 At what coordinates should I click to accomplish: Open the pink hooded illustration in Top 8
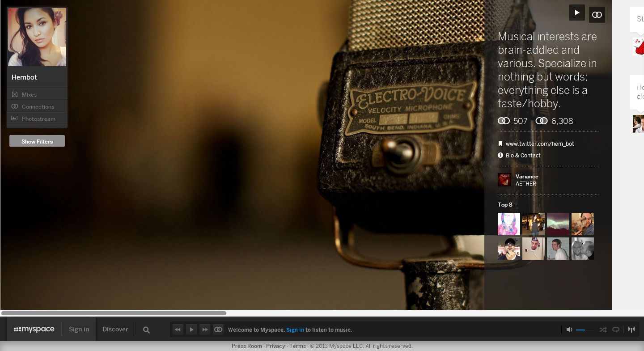pos(509,224)
